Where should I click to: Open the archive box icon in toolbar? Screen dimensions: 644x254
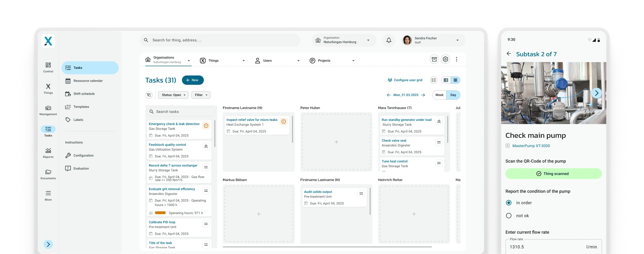[434, 59]
